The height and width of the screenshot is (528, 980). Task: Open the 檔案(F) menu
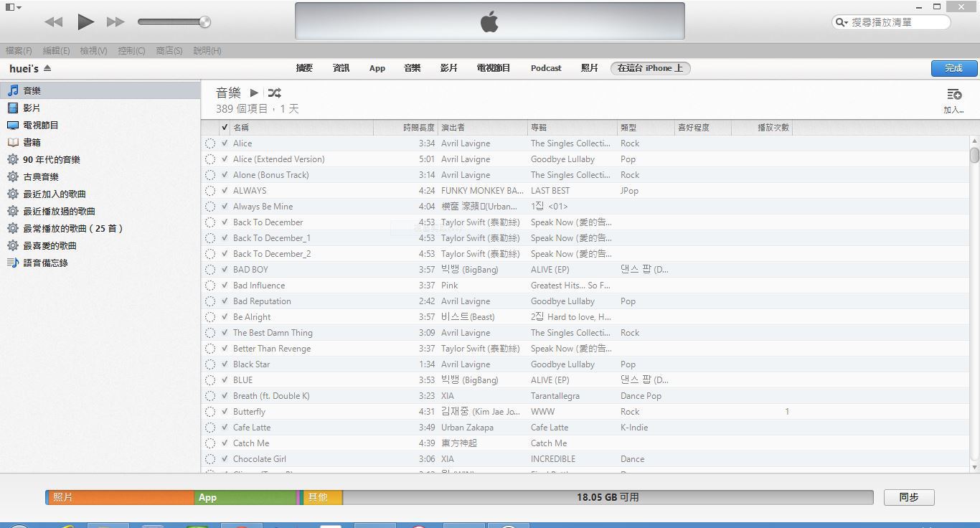[19, 50]
